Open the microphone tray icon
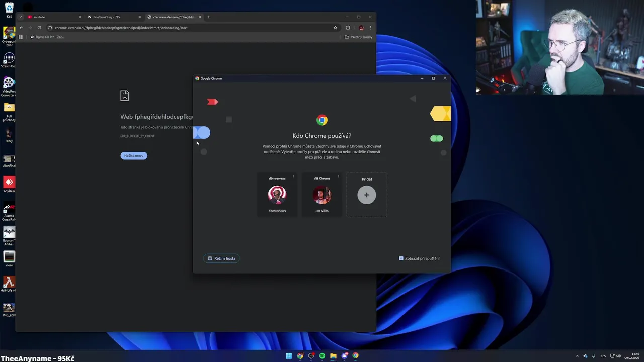Image resolution: width=644 pixels, height=362 pixels. tap(593, 356)
